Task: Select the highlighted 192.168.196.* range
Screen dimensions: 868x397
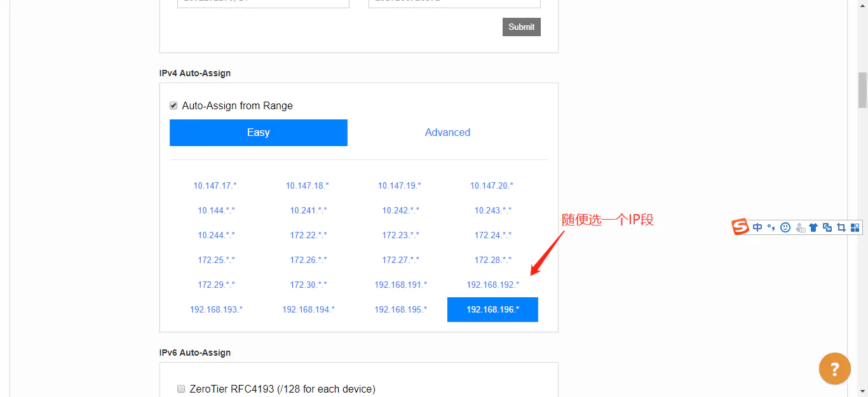Action: pyautogui.click(x=493, y=309)
